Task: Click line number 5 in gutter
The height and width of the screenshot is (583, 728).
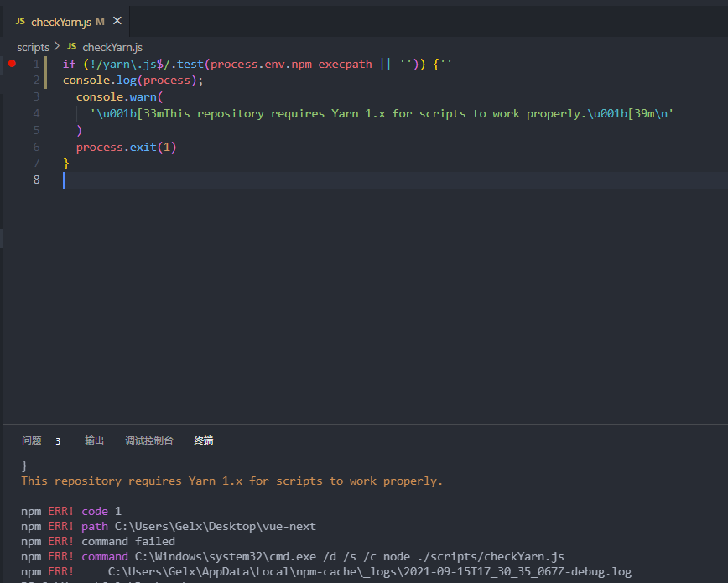Action: tap(36, 130)
